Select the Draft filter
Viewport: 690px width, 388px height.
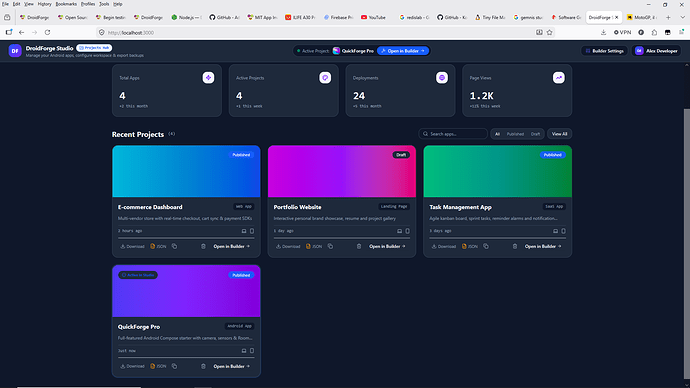click(535, 134)
